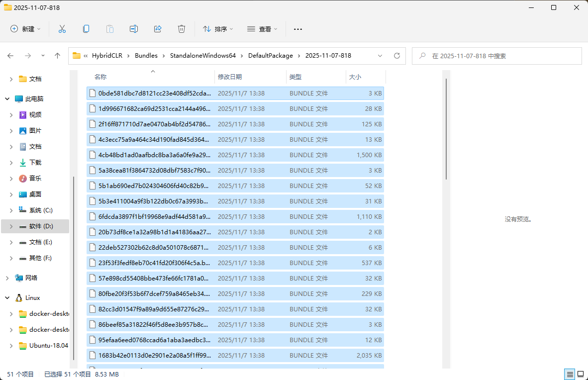
Task: Click the 视频 videos folder icon
Action: 23,115
